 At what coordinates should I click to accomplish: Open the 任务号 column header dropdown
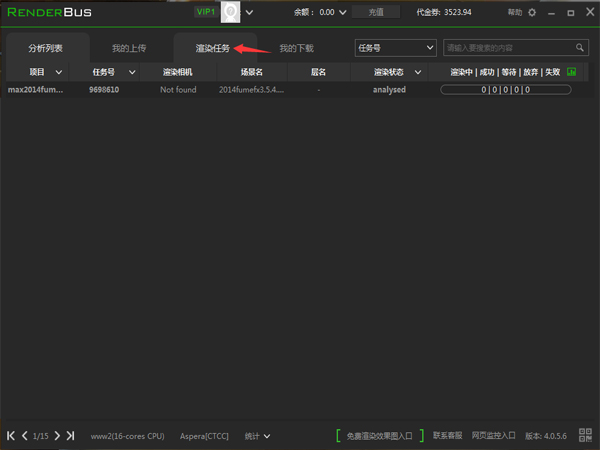pos(132,72)
